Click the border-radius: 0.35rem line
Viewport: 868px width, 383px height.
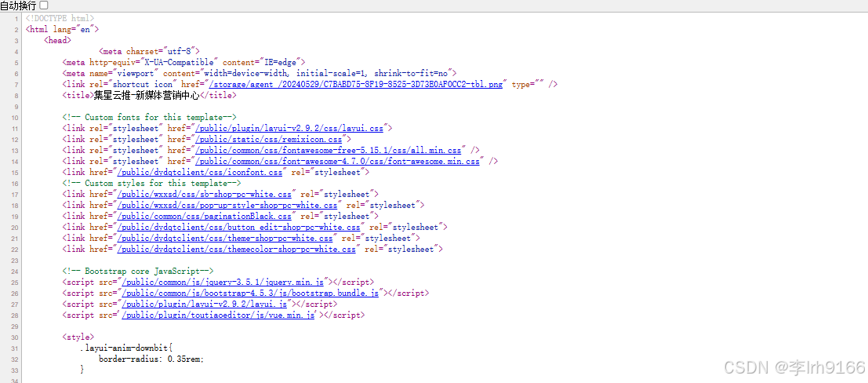click(151, 359)
